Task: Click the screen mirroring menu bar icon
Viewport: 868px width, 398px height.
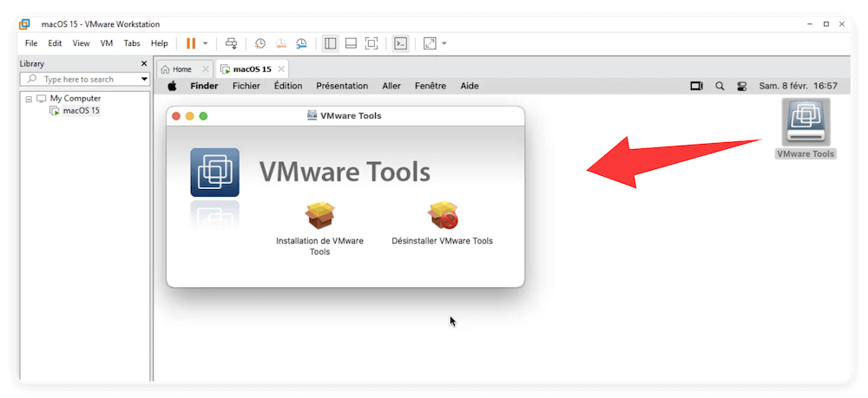Action: 696,86
